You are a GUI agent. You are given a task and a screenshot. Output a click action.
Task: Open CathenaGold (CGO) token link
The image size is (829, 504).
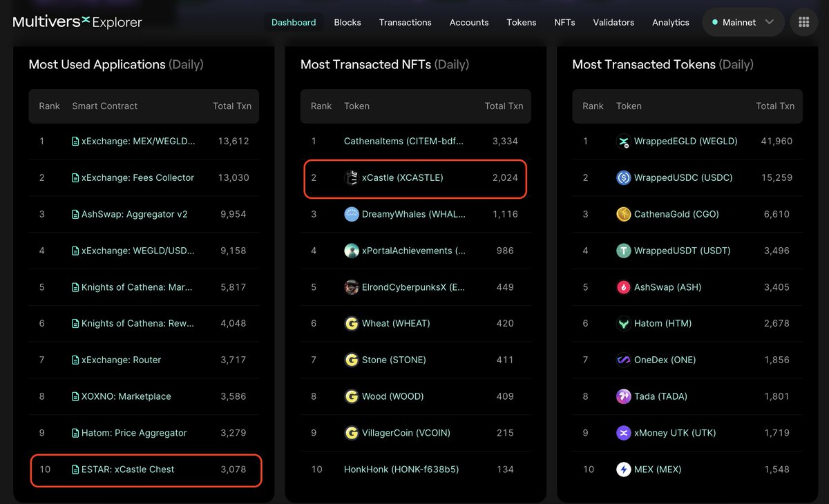[676, 215]
